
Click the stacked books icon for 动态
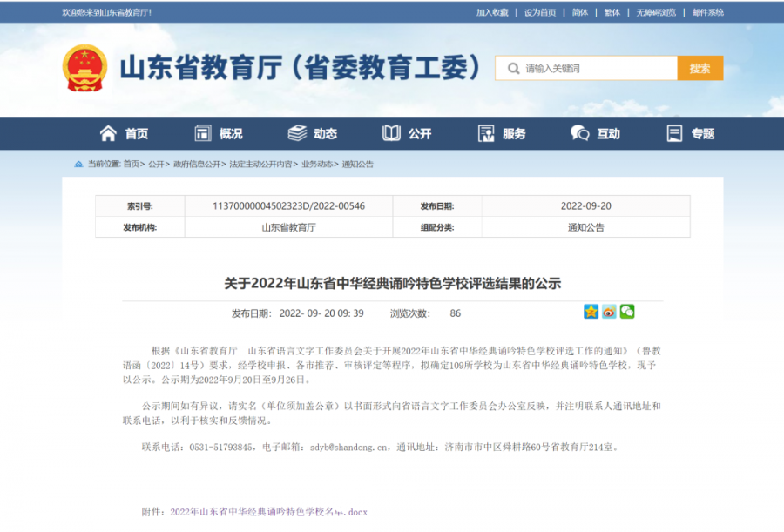point(297,133)
